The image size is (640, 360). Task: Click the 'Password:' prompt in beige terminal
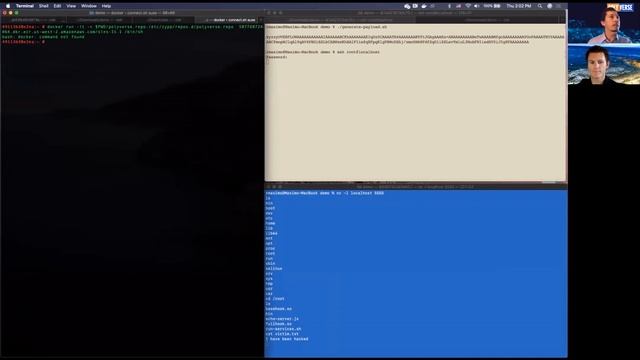click(277, 57)
